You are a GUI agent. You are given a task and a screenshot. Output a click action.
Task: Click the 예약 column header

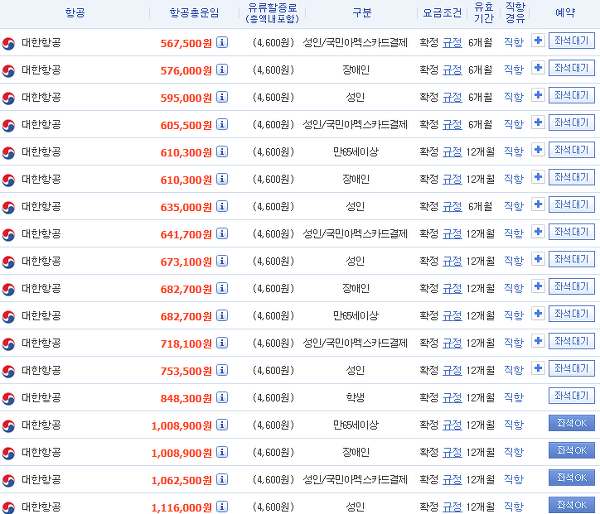coord(565,13)
